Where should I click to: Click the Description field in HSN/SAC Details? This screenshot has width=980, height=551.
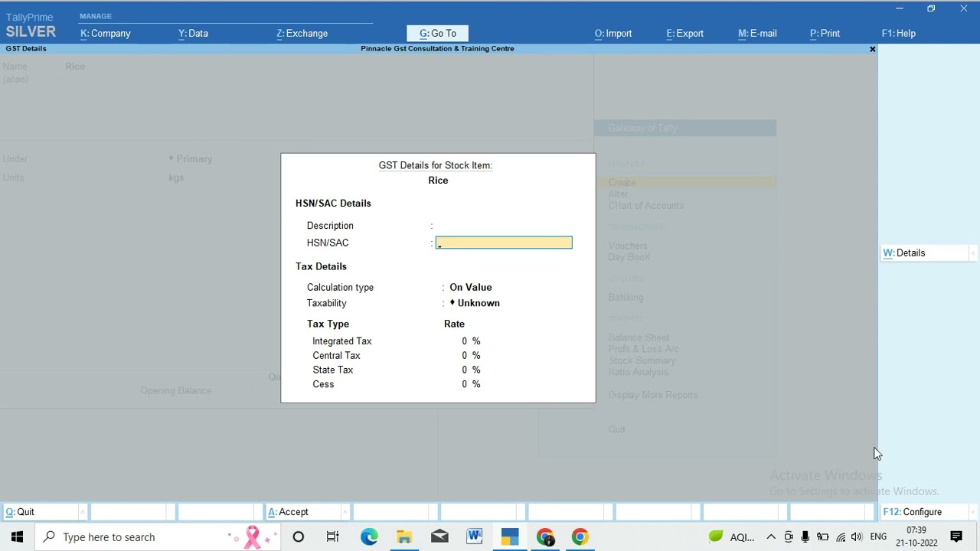pyautogui.click(x=504, y=226)
